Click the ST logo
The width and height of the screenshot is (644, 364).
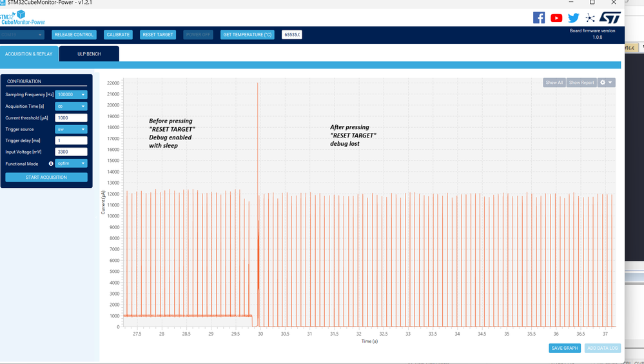coord(610,17)
